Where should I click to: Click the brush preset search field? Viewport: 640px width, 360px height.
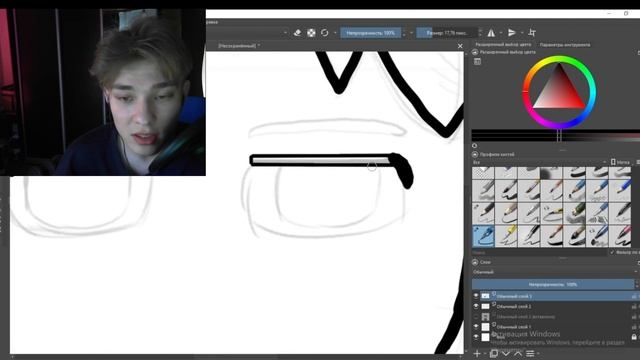(540, 253)
